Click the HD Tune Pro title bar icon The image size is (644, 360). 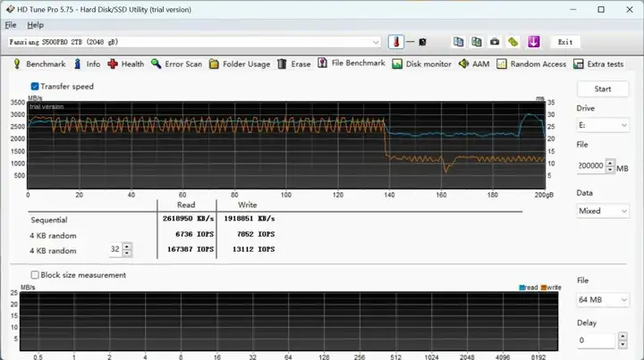(x=10, y=9)
